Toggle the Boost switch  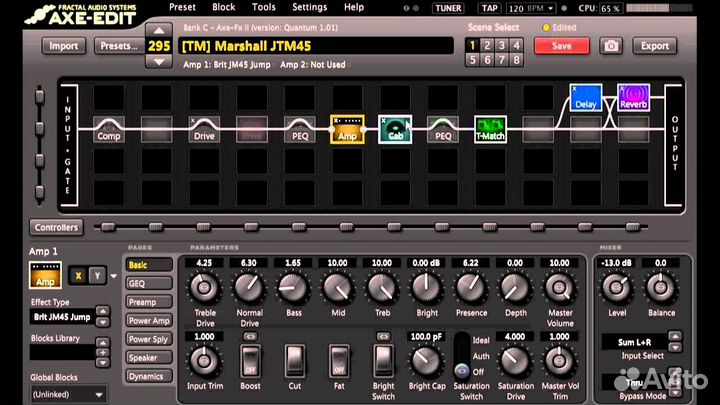tap(250, 361)
